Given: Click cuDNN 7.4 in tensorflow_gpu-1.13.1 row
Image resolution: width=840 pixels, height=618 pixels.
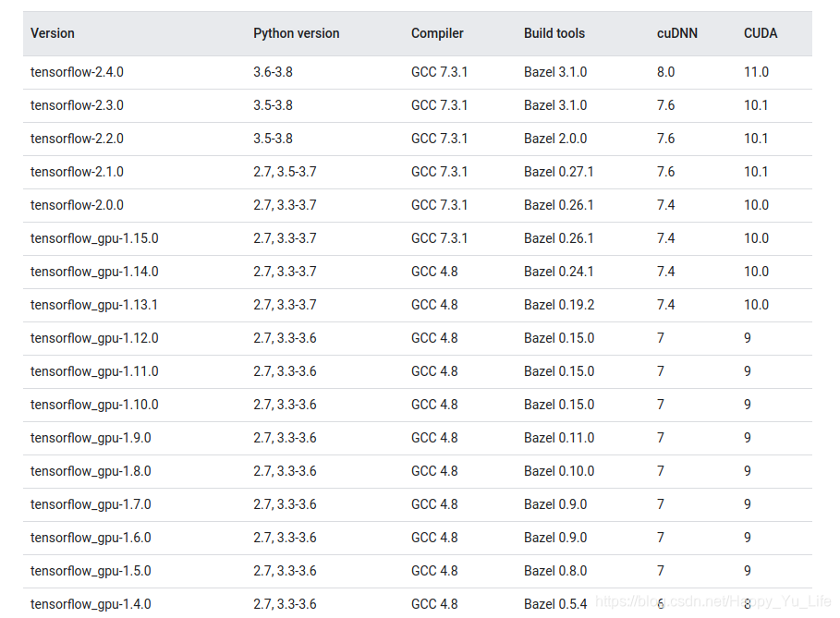Looking at the screenshot, I should point(665,305).
